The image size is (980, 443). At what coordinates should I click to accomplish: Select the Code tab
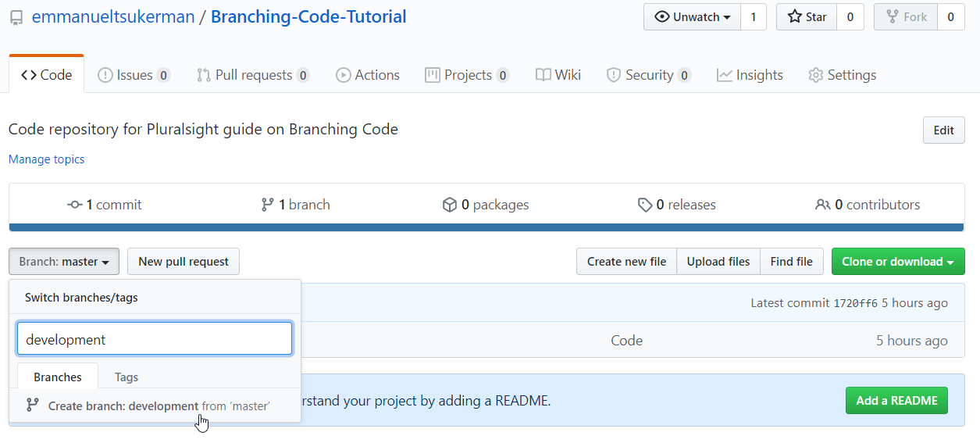coord(47,75)
